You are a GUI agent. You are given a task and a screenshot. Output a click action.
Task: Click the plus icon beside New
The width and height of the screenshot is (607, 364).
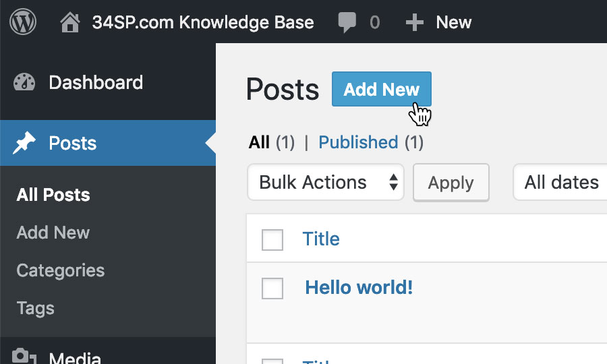tap(415, 22)
